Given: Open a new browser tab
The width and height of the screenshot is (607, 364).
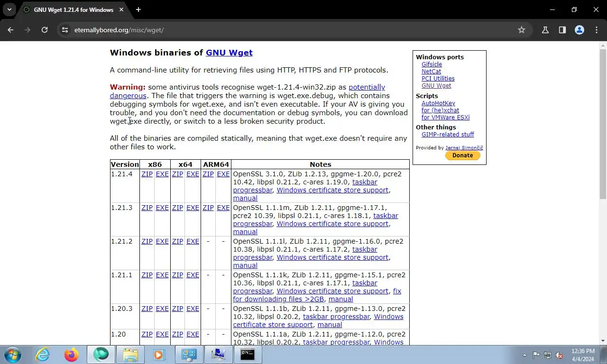Looking at the screenshot, I should 138,9.
